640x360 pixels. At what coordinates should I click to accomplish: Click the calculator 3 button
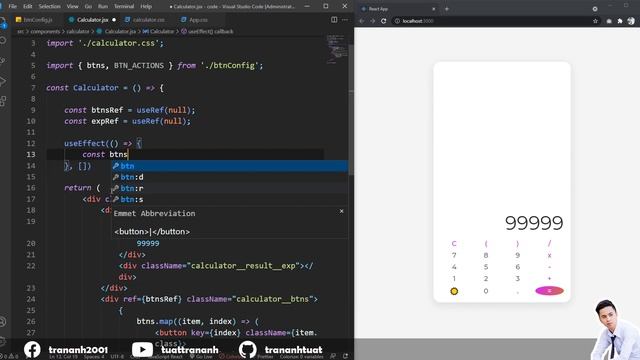518,278
